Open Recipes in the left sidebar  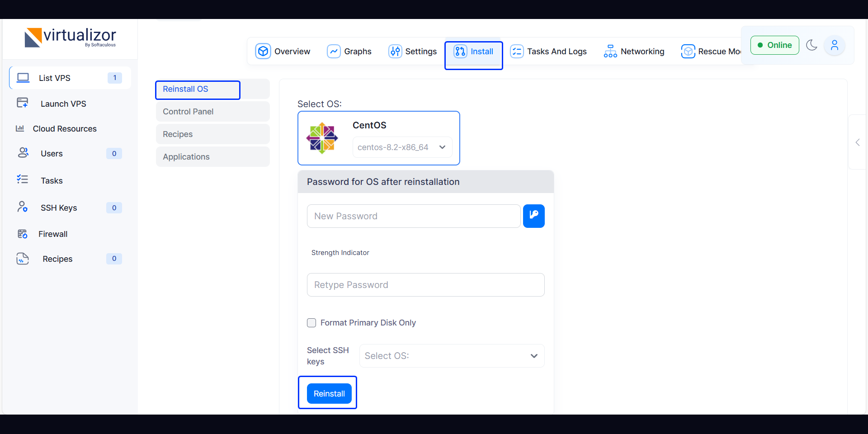click(x=57, y=259)
